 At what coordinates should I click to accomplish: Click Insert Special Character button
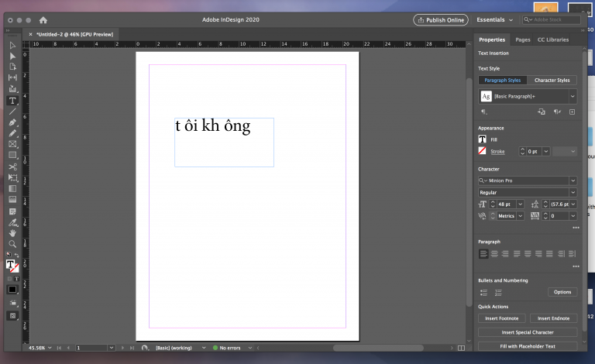point(528,332)
